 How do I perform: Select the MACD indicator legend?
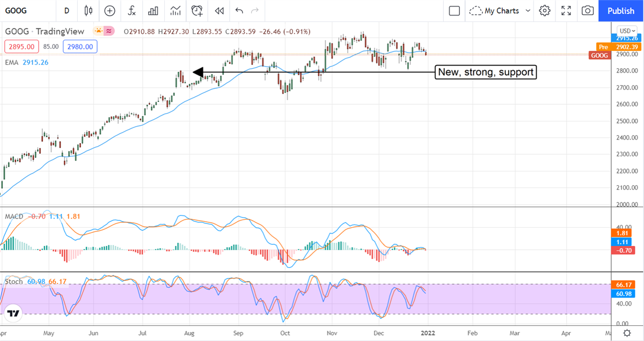[x=13, y=216]
